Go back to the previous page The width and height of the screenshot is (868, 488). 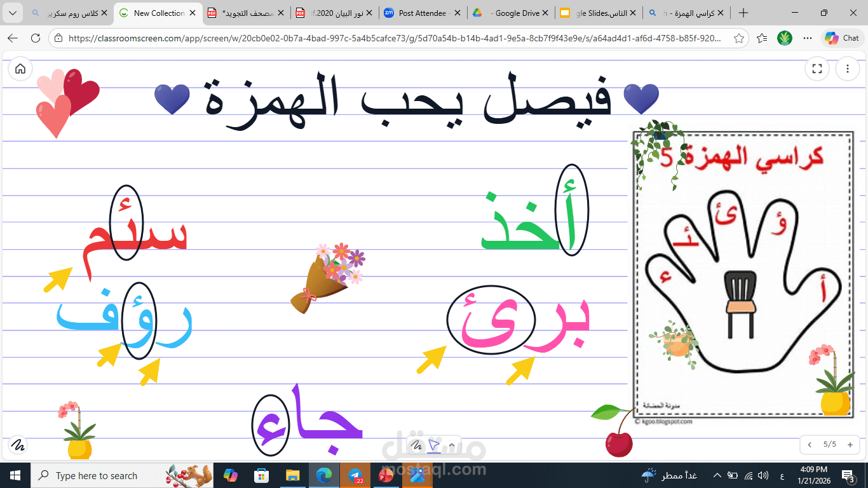tap(13, 38)
